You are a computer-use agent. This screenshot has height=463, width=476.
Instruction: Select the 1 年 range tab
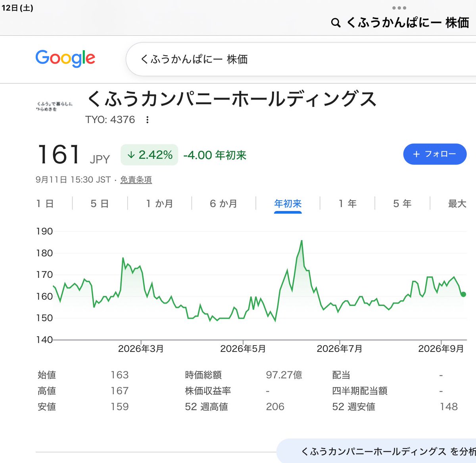[x=347, y=204]
